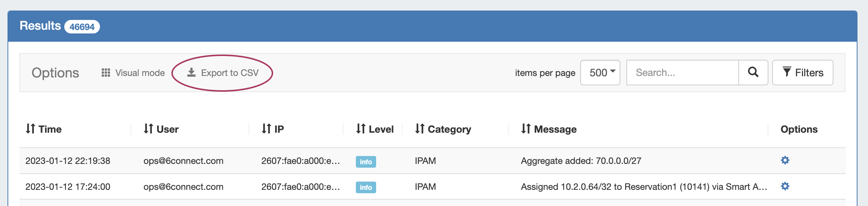Click the info badge in first row

tap(366, 162)
